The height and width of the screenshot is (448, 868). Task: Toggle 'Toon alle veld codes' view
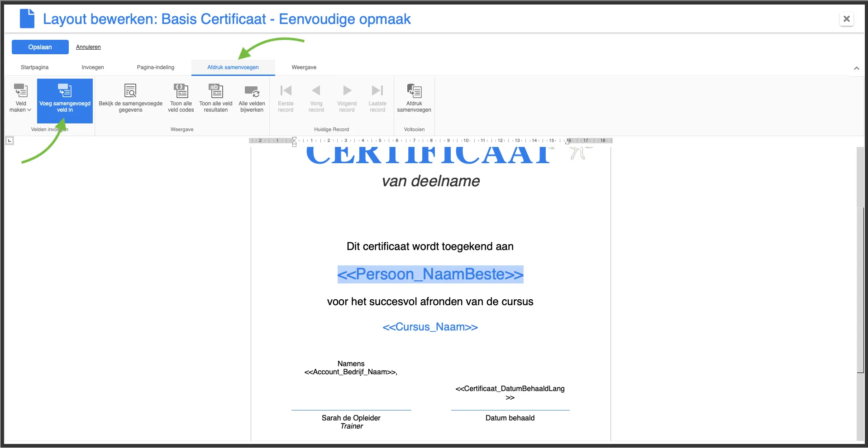[181, 97]
